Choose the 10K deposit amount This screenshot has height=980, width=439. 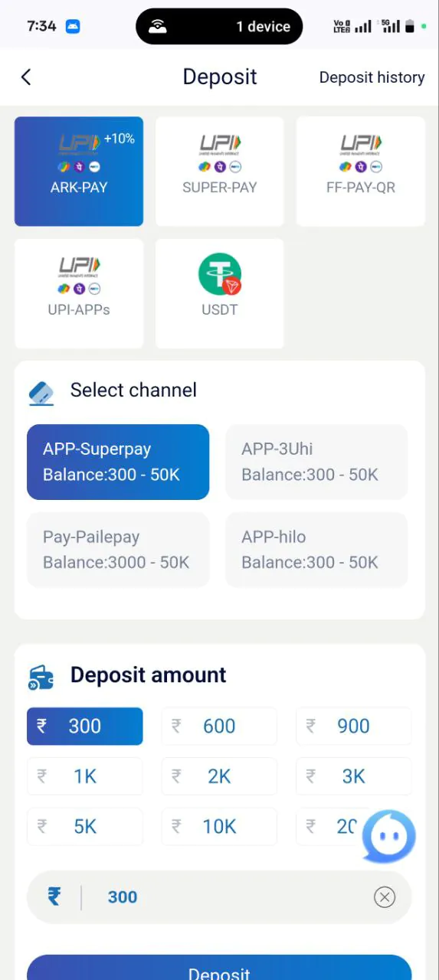(219, 826)
